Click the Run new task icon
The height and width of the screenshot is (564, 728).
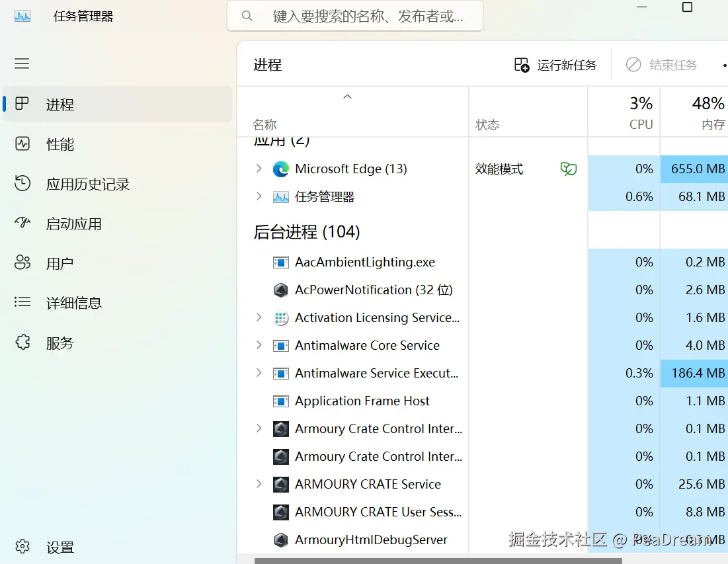click(522, 65)
